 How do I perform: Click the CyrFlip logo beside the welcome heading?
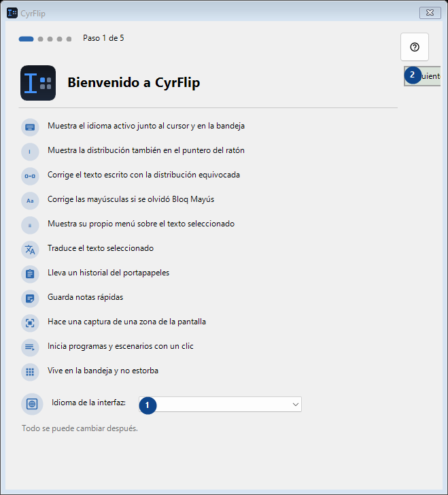(38, 83)
